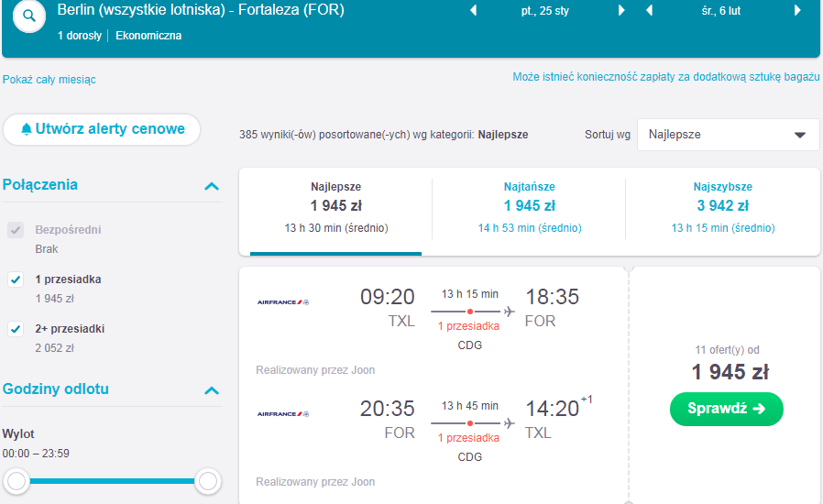823x504 pixels.
Task: Click the bell icon for price alerts
Action: (x=27, y=128)
